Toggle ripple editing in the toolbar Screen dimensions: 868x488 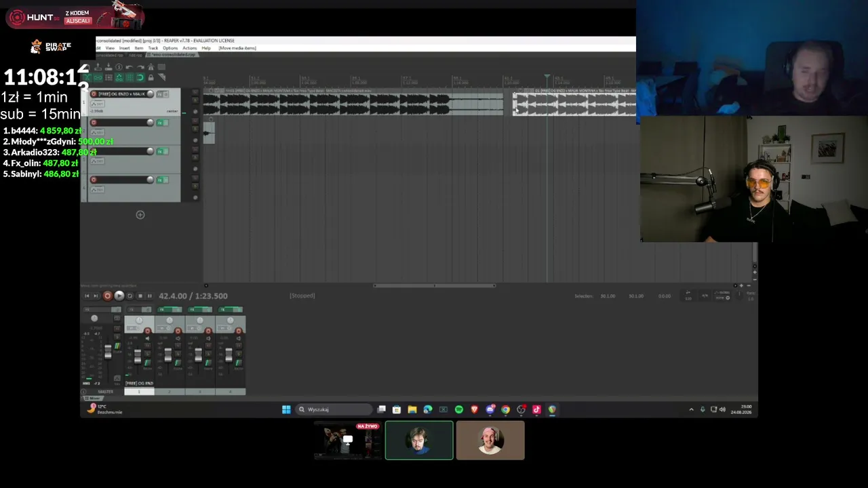(108, 77)
